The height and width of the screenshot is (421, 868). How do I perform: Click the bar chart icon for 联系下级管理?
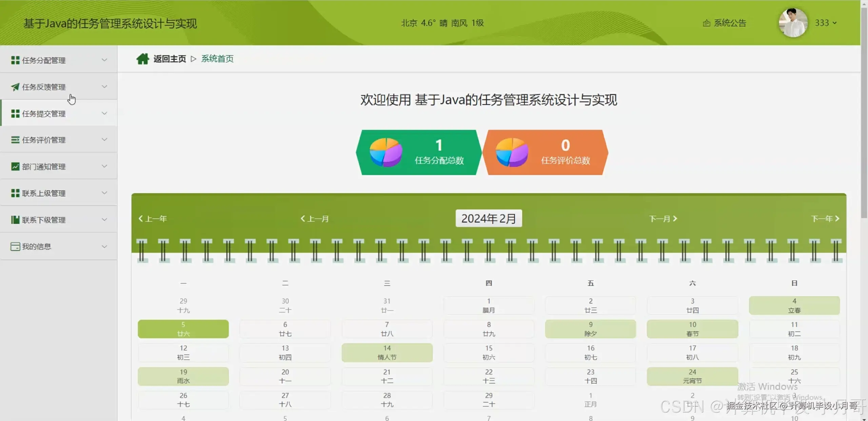(15, 220)
